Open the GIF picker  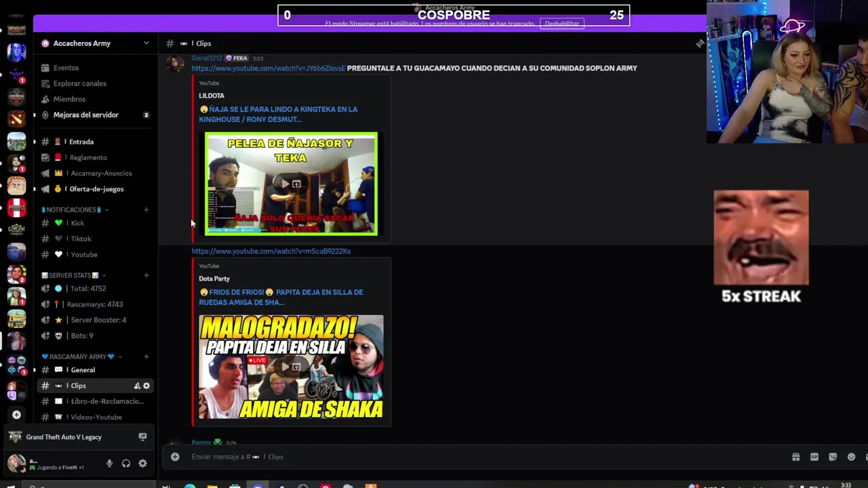(x=814, y=457)
